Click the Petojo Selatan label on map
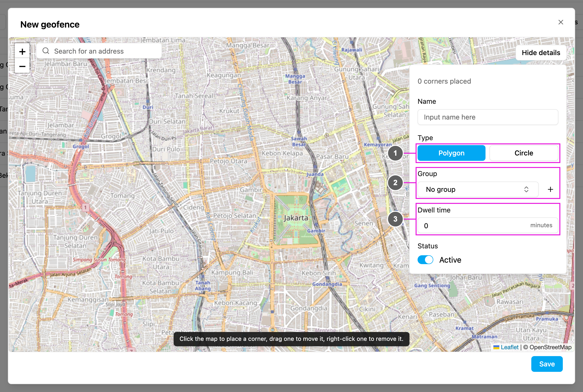 point(234,216)
